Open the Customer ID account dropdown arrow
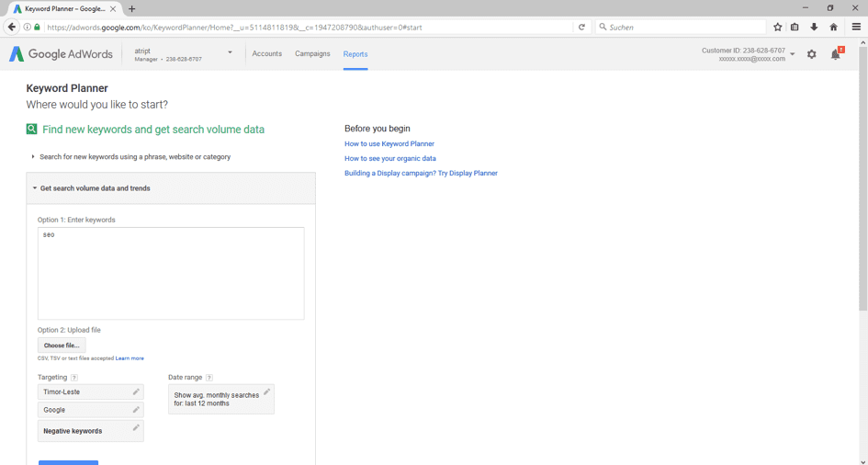This screenshot has height=465, width=868. coord(792,54)
